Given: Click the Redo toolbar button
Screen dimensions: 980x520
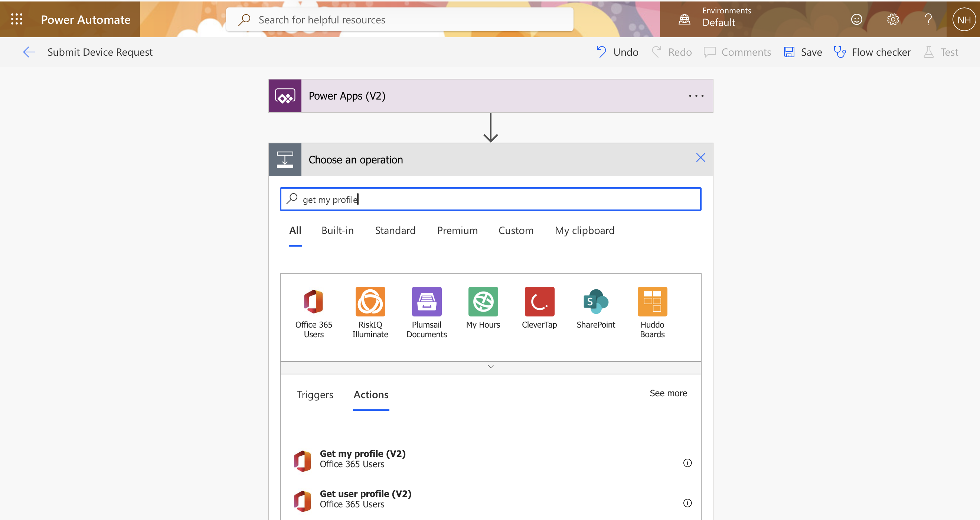Looking at the screenshot, I should [x=672, y=52].
